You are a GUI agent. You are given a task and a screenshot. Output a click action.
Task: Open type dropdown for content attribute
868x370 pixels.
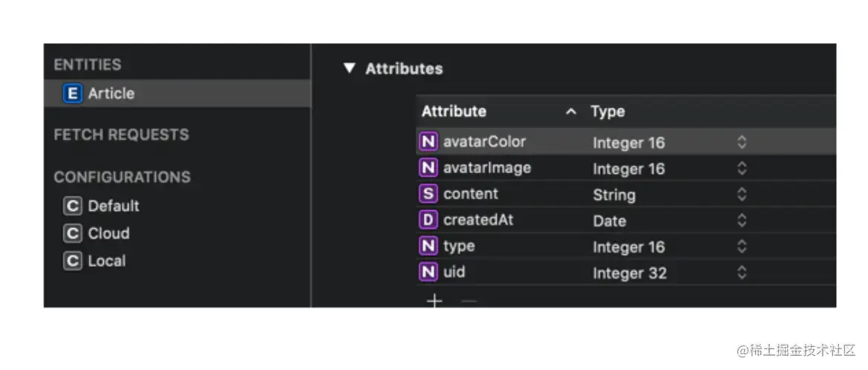[741, 195]
